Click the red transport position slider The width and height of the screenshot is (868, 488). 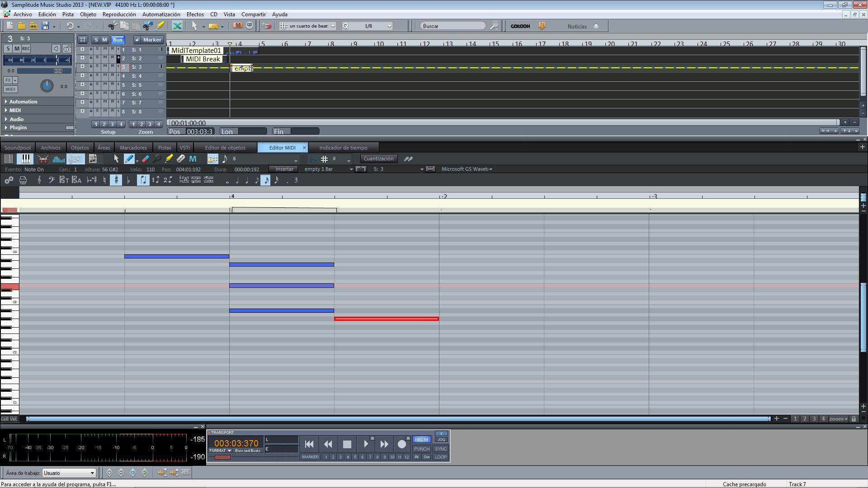click(222, 457)
